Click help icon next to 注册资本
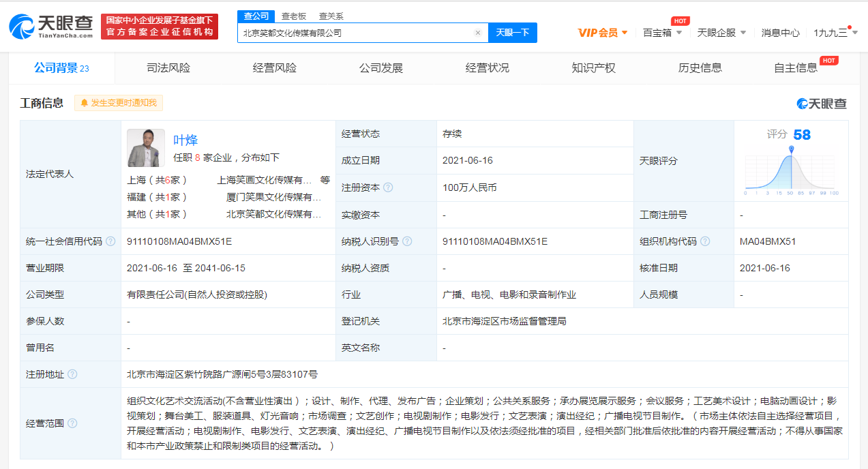The image size is (868, 469). coord(388,187)
